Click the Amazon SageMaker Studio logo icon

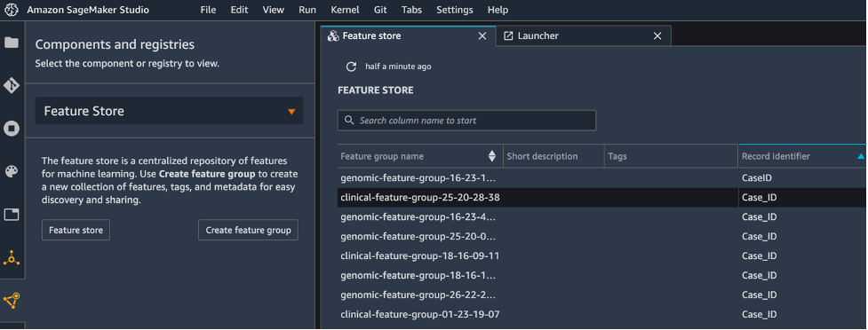click(12, 10)
